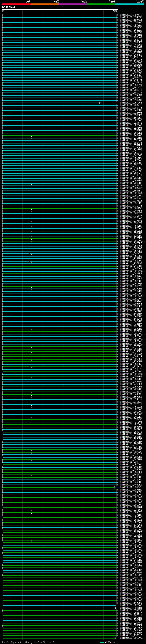This screenshot has width=146, height=644.
Task: Click the gap marker on UniRef100_B8M1C0 row
Action: click(31, 541)
